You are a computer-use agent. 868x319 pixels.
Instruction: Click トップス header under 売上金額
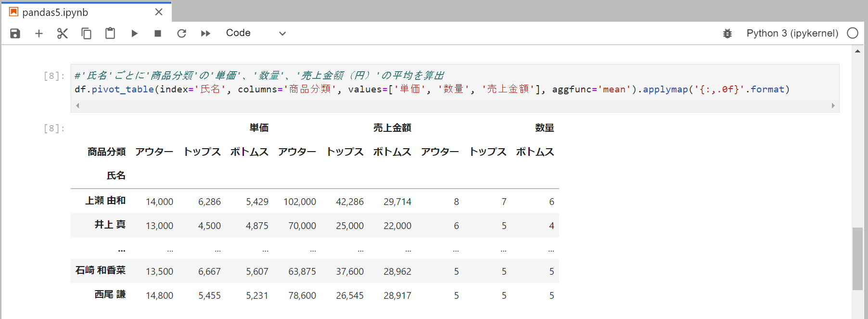pos(345,152)
